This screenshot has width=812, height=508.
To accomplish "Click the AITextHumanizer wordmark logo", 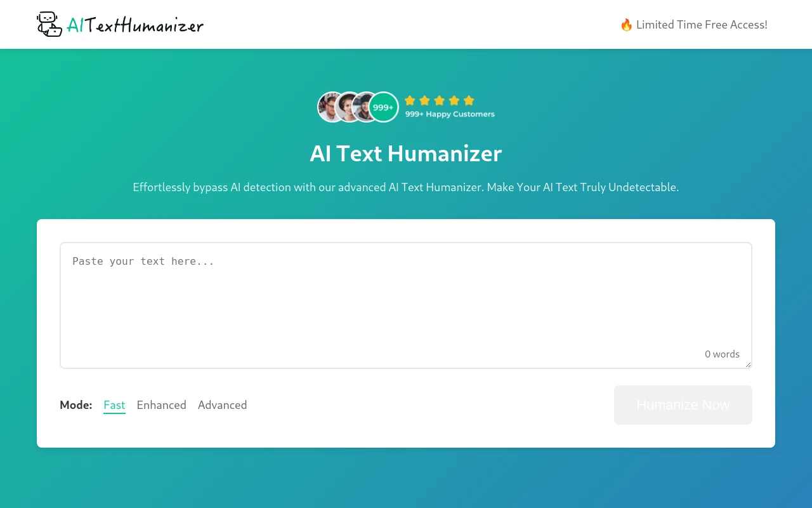I will (x=134, y=24).
